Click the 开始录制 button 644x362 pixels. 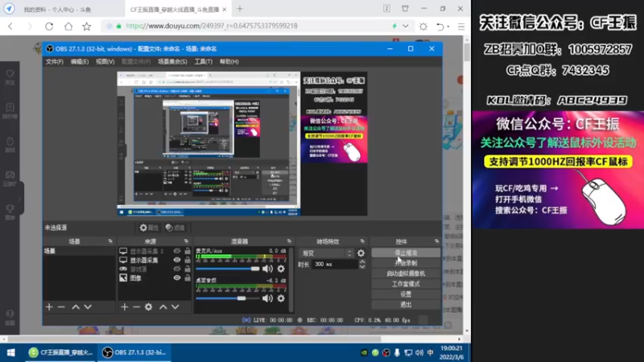tap(406, 263)
